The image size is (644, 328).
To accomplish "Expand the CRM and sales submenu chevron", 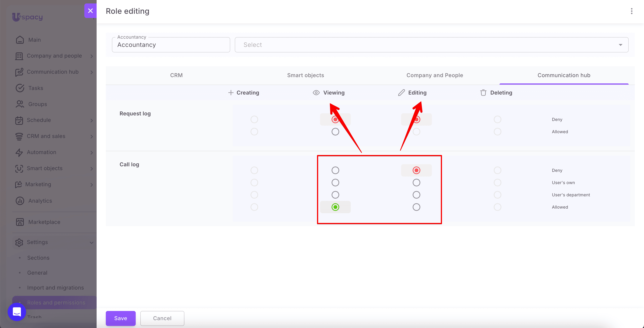I will [x=92, y=136].
